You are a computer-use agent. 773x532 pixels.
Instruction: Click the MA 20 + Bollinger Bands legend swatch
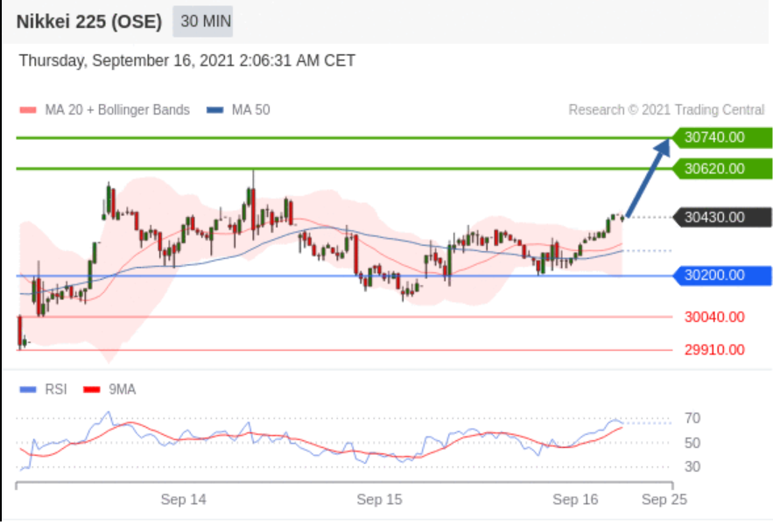28,110
